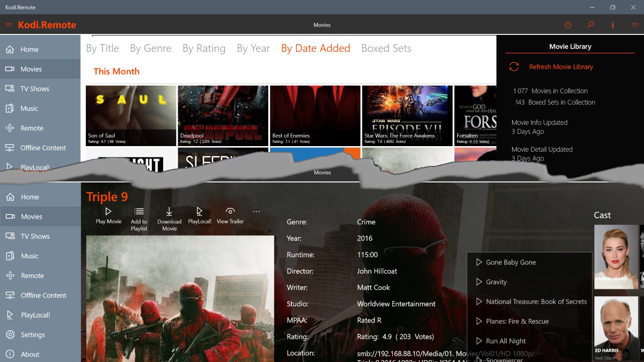Screen dimensions: 644x362
Task: Click PlayLocal! in the Triple 9 action bar
Action: (x=199, y=216)
